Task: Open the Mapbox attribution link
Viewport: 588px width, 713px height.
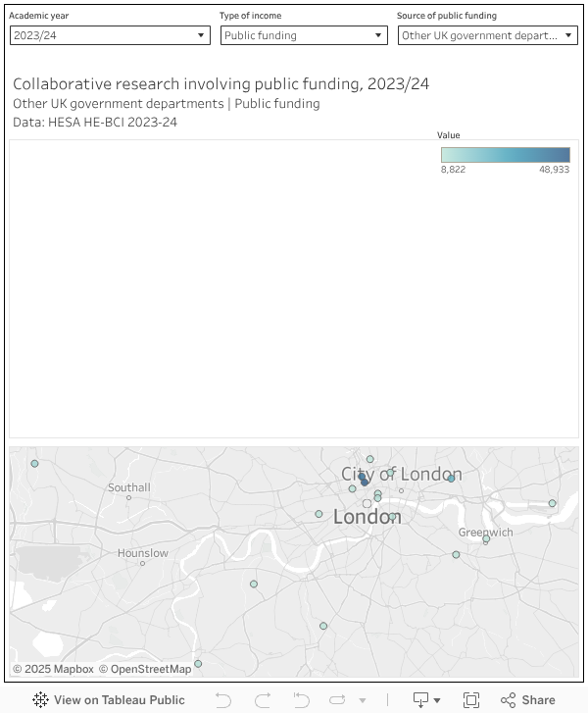Action: pos(54,669)
